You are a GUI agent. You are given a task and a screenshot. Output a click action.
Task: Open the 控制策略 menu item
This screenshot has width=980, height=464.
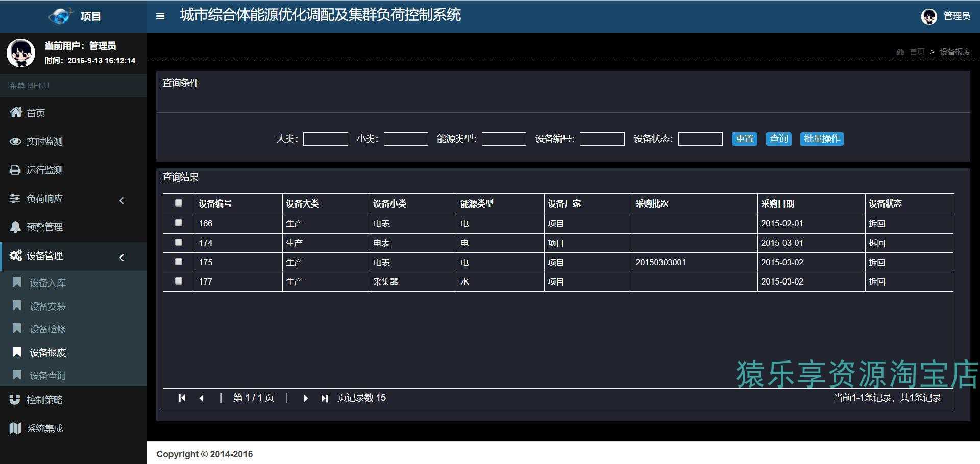(73, 400)
